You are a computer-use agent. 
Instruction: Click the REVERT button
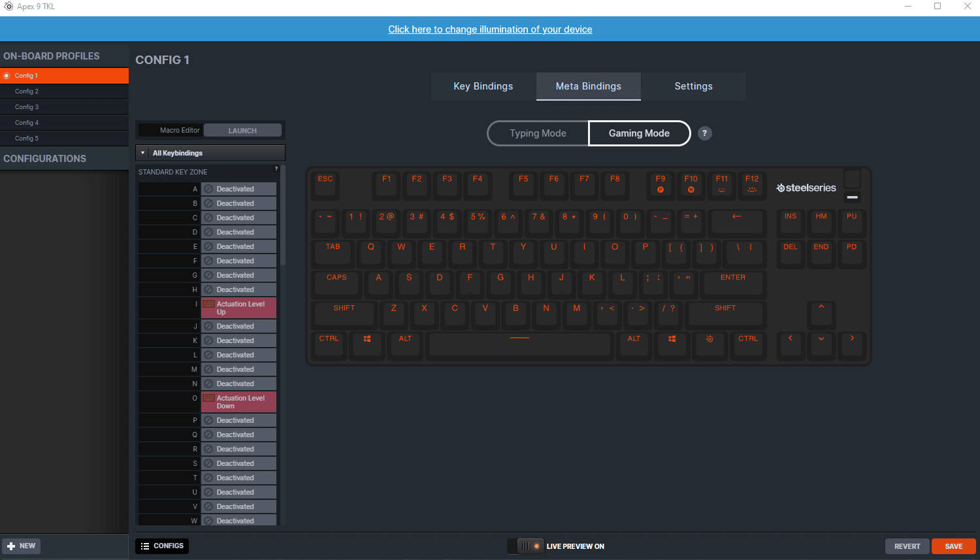(x=907, y=546)
